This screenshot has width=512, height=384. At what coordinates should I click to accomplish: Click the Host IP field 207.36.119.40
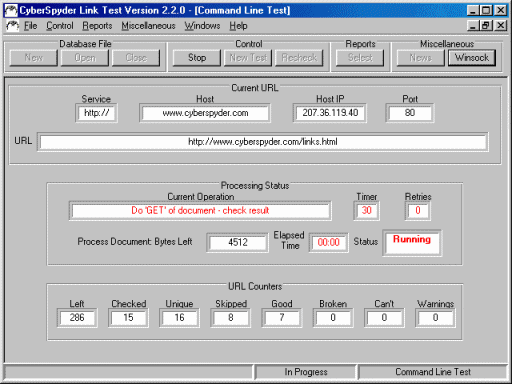330,113
